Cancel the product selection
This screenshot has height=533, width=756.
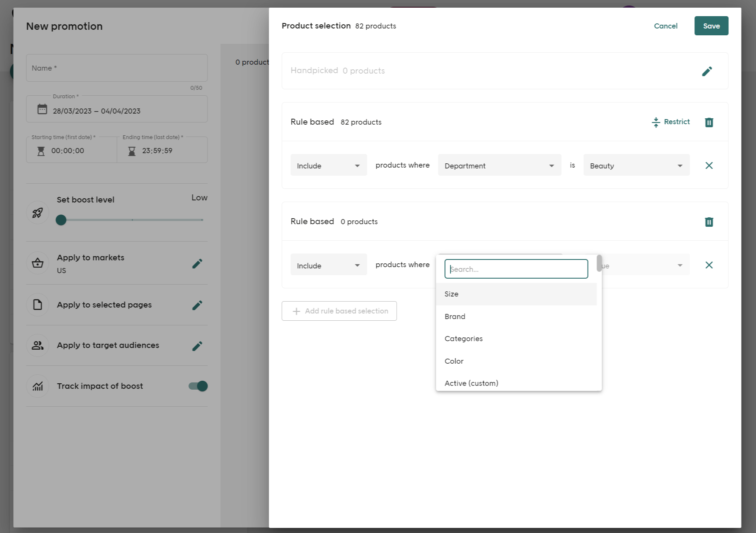pyautogui.click(x=665, y=26)
